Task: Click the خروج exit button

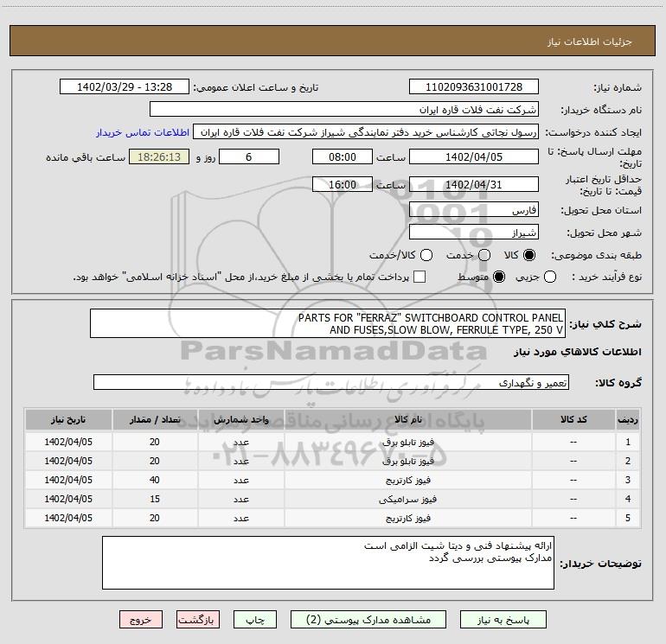Action: click(141, 620)
